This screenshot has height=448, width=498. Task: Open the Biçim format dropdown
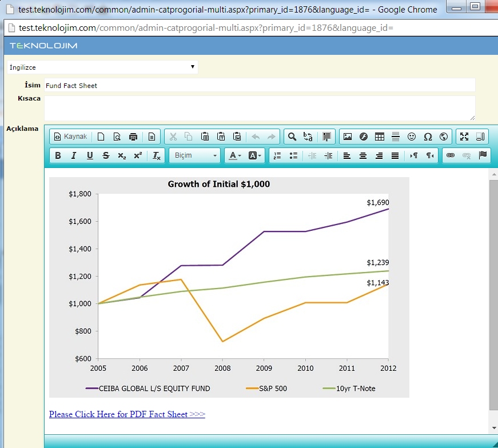pyautogui.click(x=195, y=155)
